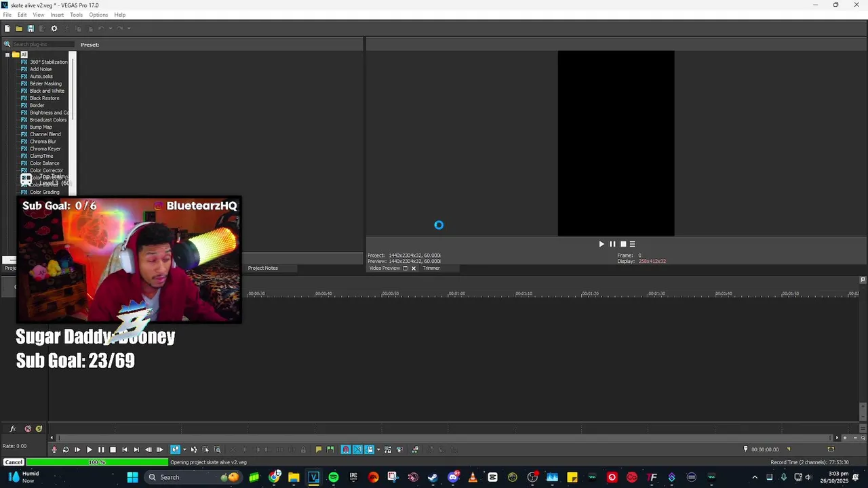Select the Black and White effect

pos(47,91)
